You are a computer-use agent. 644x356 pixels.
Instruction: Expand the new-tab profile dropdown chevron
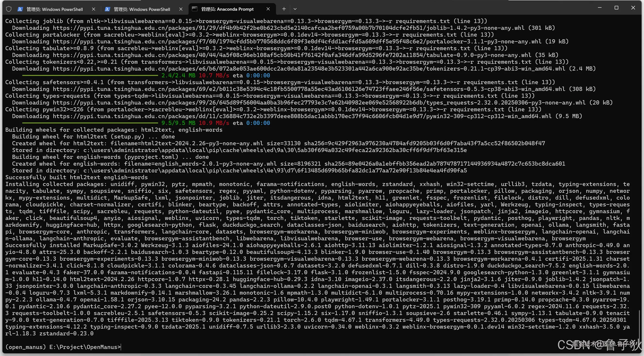pos(295,9)
